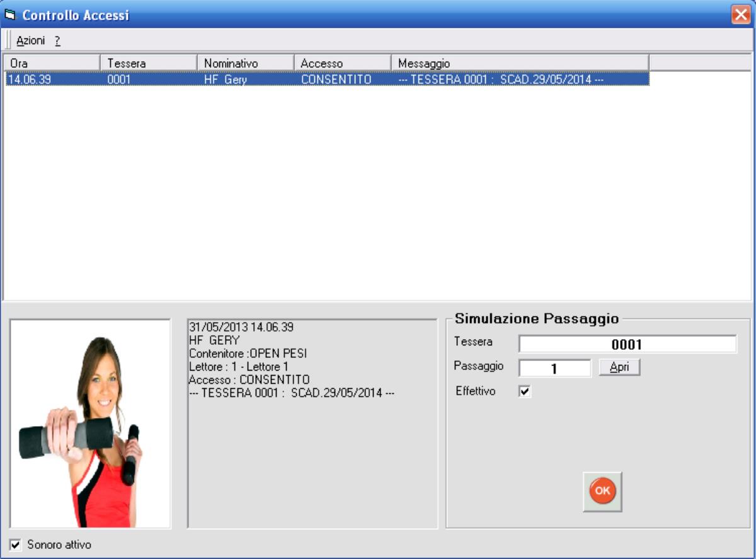Open the ? help menu
Screen dimensions: 756x559
[x=57, y=40]
